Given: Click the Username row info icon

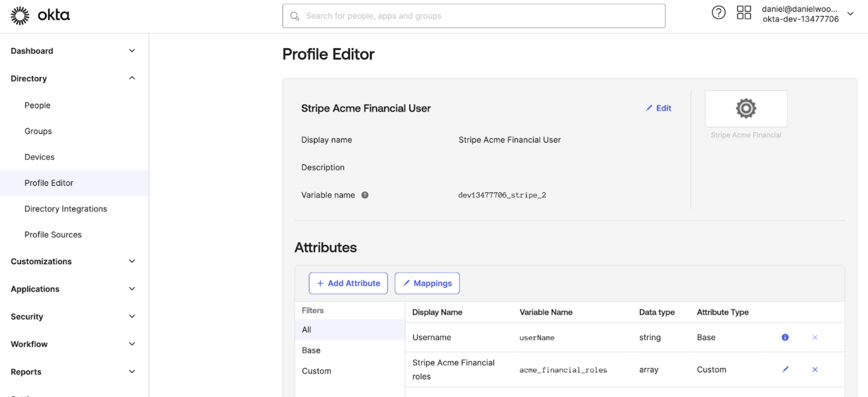Looking at the screenshot, I should coord(785,337).
